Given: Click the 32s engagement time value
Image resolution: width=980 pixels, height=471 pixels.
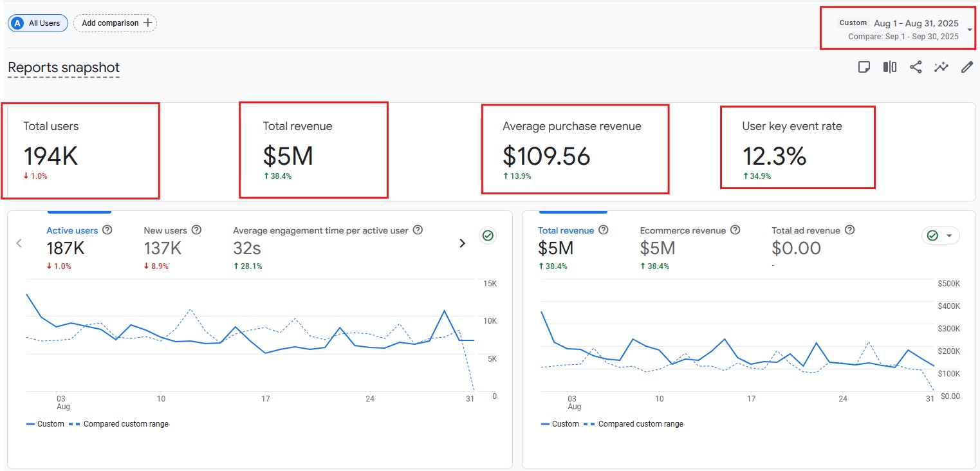Looking at the screenshot, I should click(247, 248).
